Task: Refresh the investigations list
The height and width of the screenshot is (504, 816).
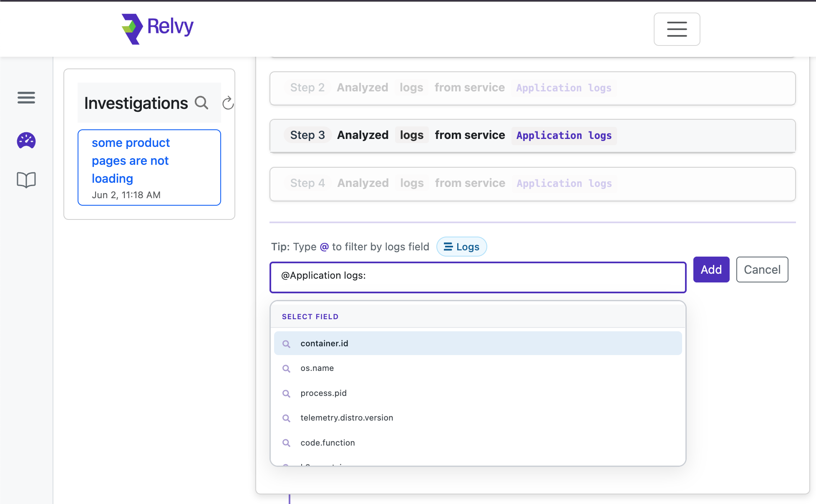Action: click(228, 103)
